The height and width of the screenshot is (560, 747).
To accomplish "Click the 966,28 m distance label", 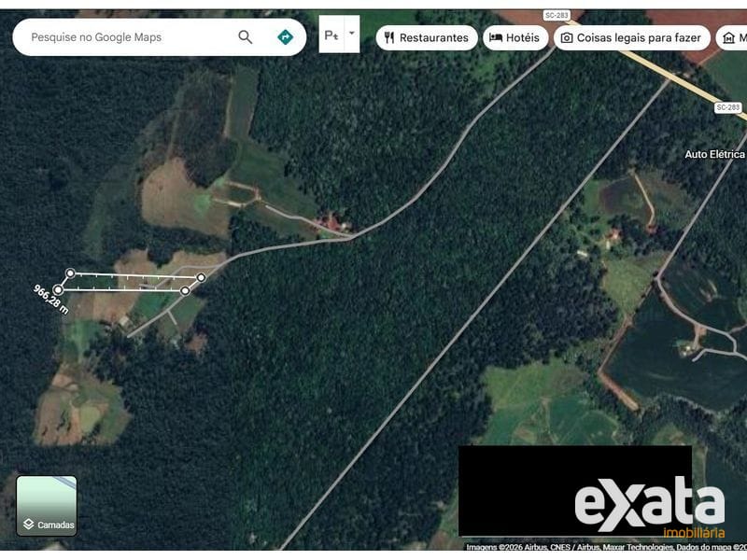I will tap(51, 299).
